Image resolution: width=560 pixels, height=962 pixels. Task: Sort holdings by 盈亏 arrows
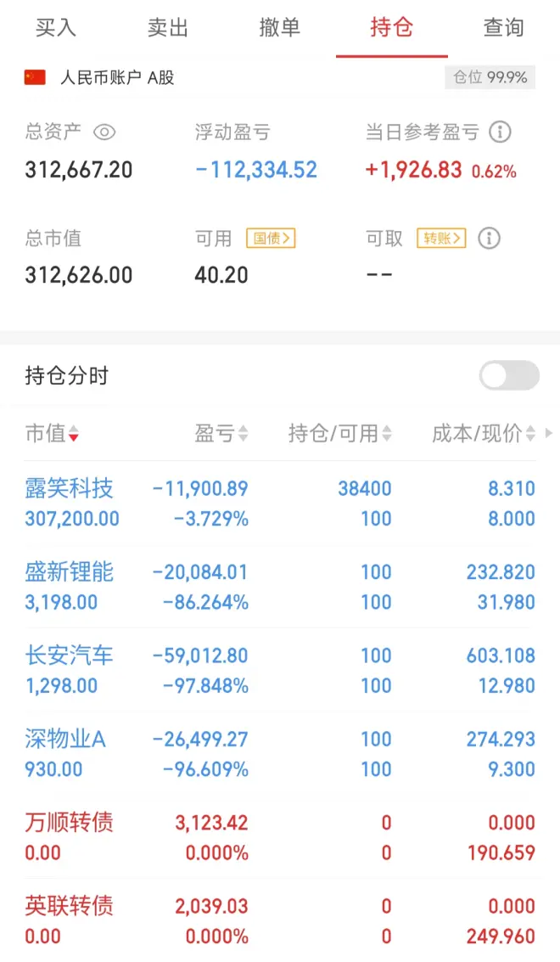244,435
